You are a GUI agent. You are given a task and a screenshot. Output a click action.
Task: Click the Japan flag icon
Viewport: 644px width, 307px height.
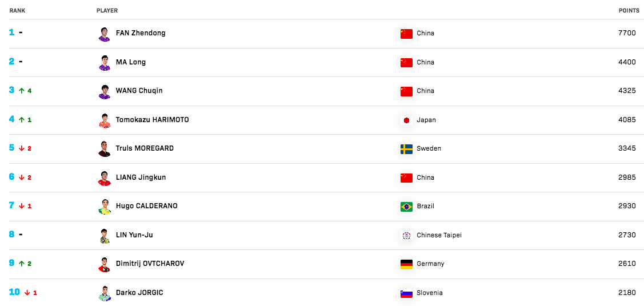406,120
